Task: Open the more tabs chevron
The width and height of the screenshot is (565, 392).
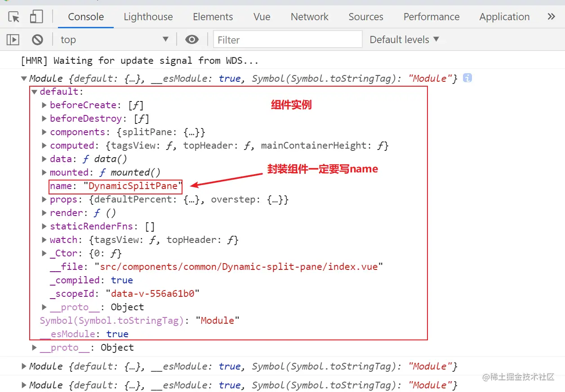Action: [551, 17]
